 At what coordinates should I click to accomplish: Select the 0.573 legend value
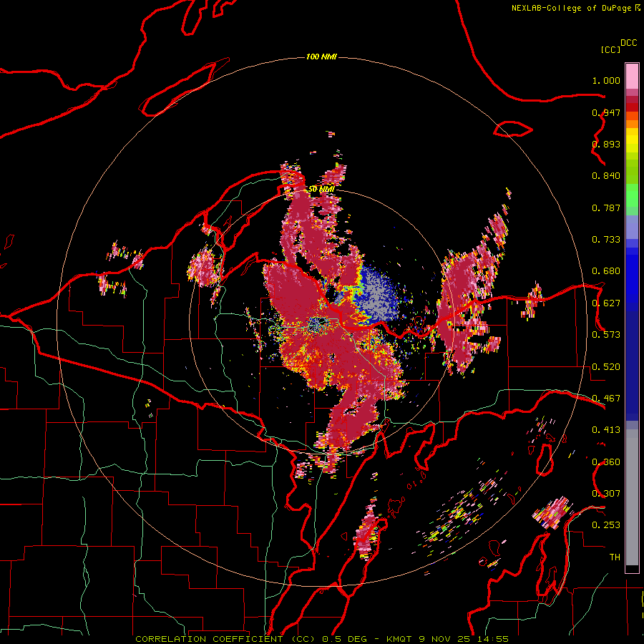[x=606, y=335]
